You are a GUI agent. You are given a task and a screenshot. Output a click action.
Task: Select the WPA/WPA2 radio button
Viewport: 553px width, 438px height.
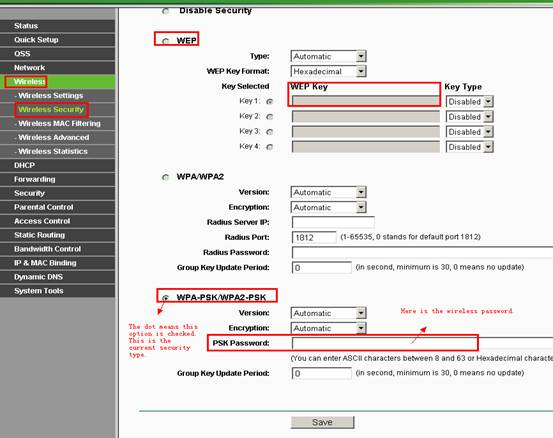[x=165, y=177]
